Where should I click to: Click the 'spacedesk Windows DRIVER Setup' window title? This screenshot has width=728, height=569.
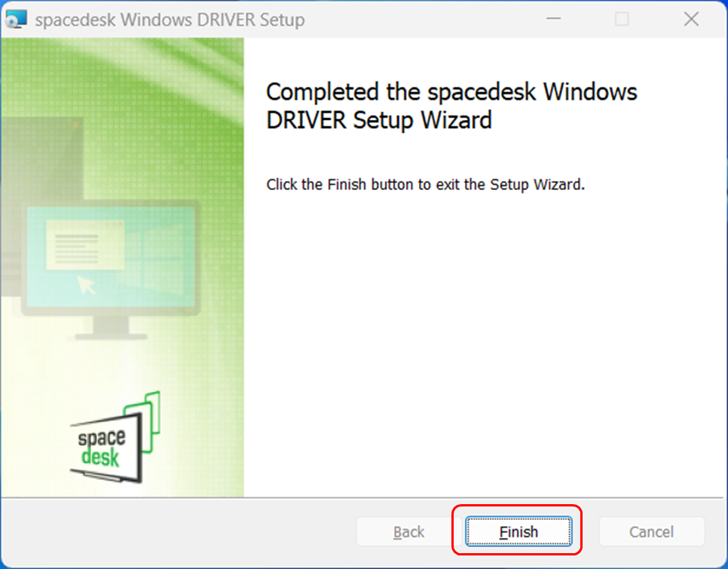click(170, 20)
